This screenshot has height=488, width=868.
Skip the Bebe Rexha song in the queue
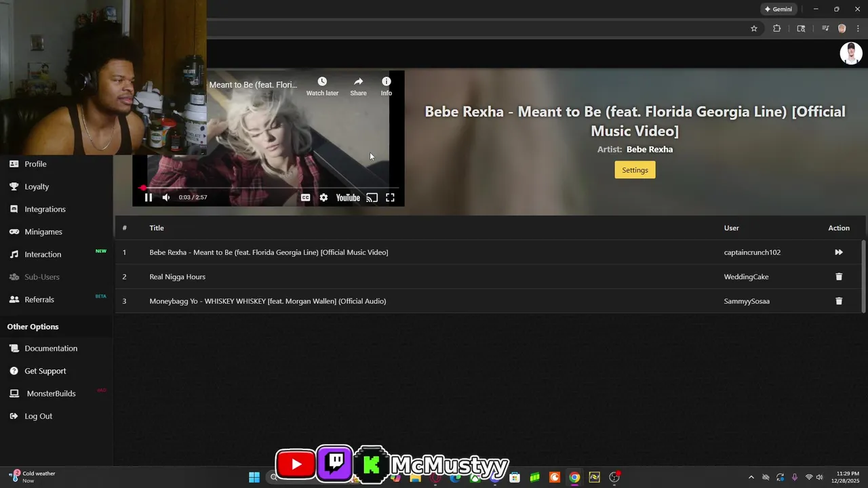point(839,252)
